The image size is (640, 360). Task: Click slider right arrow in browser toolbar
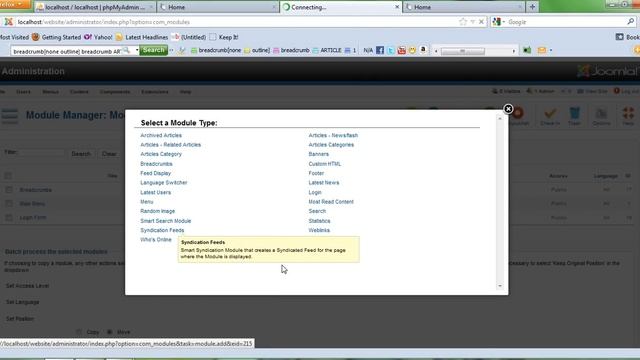[x=513, y=51]
